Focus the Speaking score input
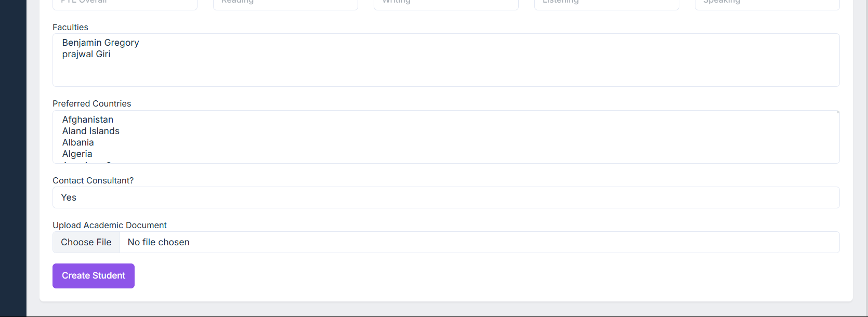Viewport: 868px width, 317px height. [x=767, y=4]
